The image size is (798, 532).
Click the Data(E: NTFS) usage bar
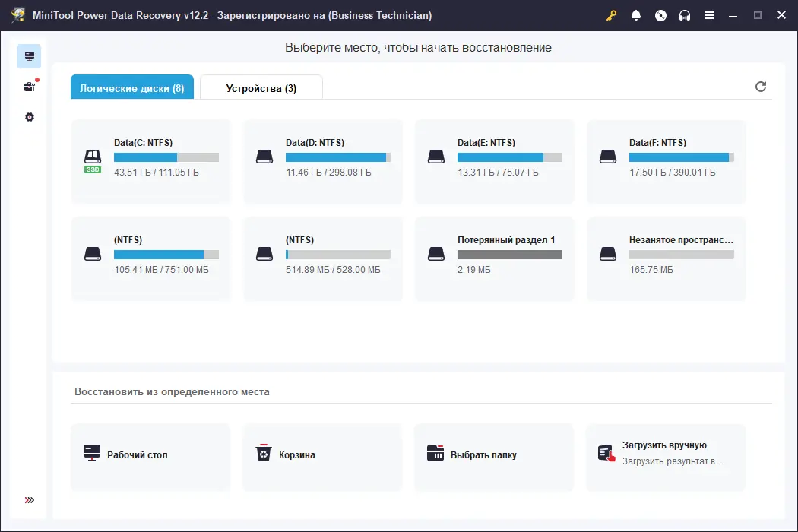tap(509, 157)
